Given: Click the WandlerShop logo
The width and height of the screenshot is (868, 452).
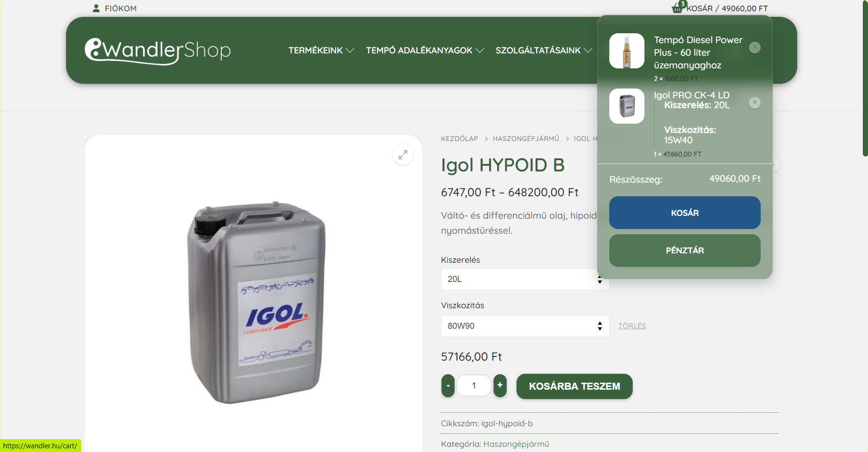Looking at the screenshot, I should [158, 51].
